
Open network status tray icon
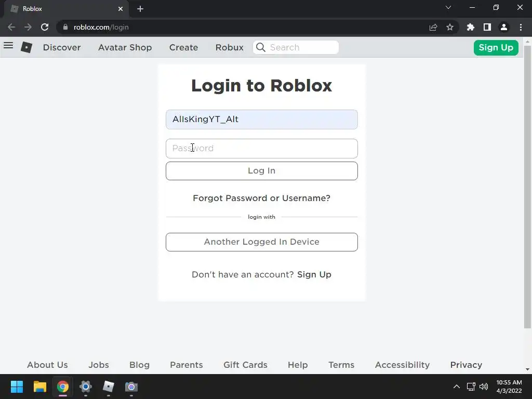[471, 387]
